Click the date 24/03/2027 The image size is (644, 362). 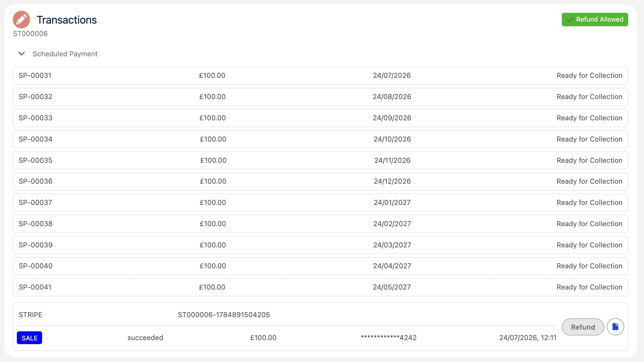point(392,245)
